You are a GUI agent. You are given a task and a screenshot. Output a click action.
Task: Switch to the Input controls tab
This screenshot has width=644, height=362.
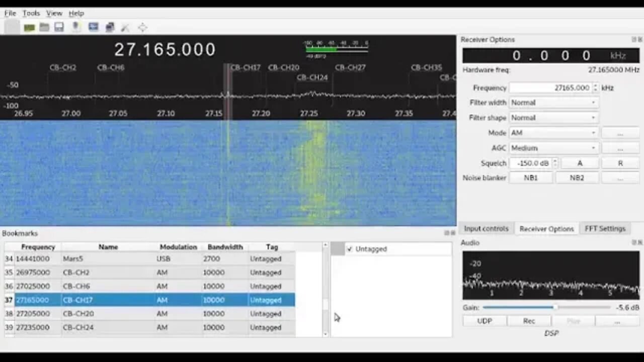click(x=486, y=228)
